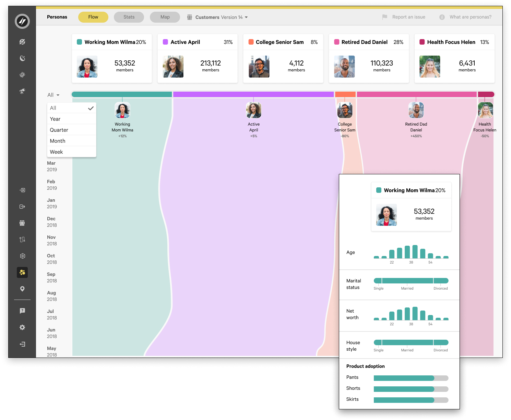Screen dimensions: 511x420
Task: Click the help question-mark chat icon
Action: point(22,311)
